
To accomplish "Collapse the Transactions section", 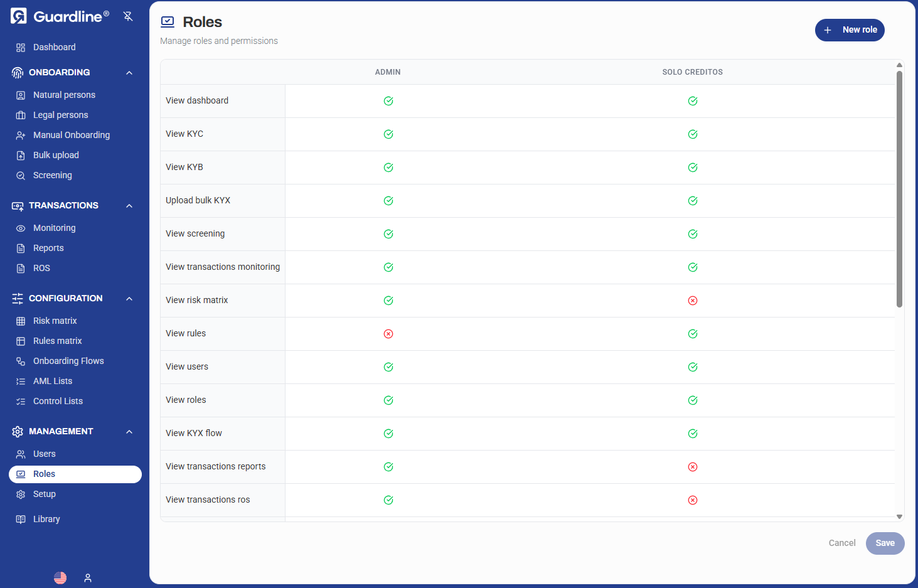I will 129,206.
